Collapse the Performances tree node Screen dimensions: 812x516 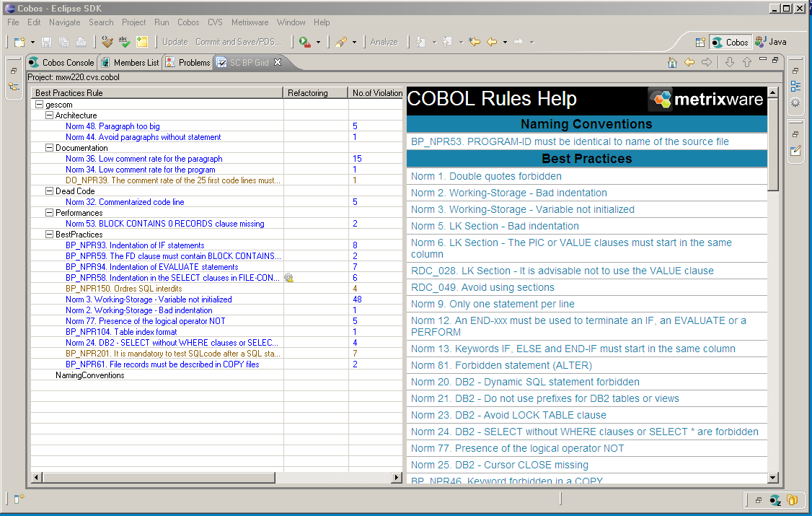[x=49, y=213]
